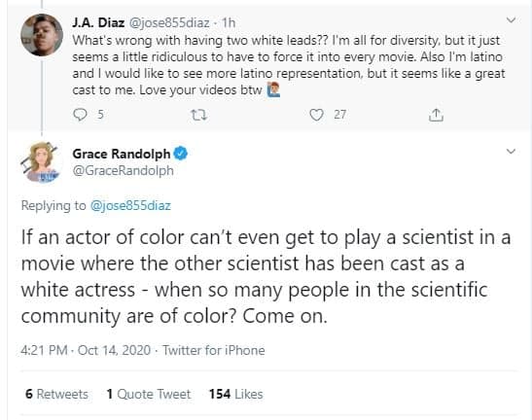Click the Twitter for iPhone source link
532x420 pixels.
pyautogui.click(x=214, y=350)
